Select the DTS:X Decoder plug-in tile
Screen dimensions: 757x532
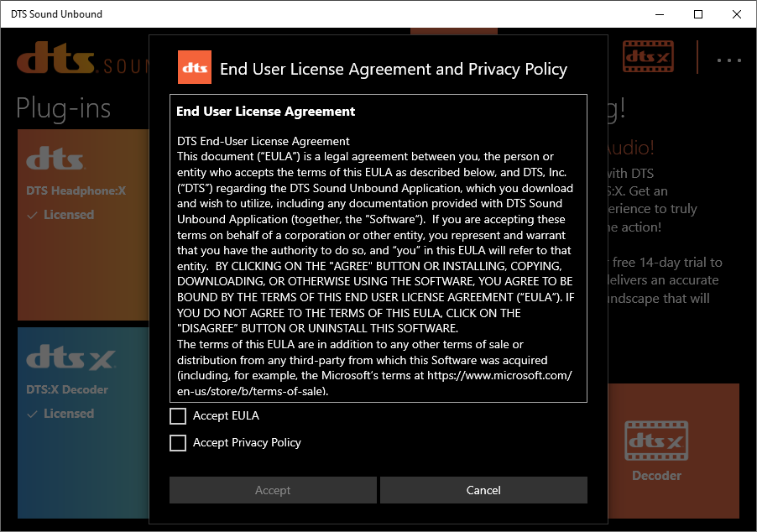click(x=84, y=423)
